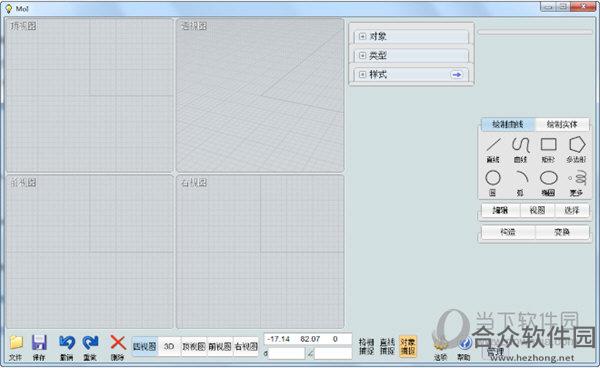Switch to Draw Solid (绘制实体) tab

point(562,124)
